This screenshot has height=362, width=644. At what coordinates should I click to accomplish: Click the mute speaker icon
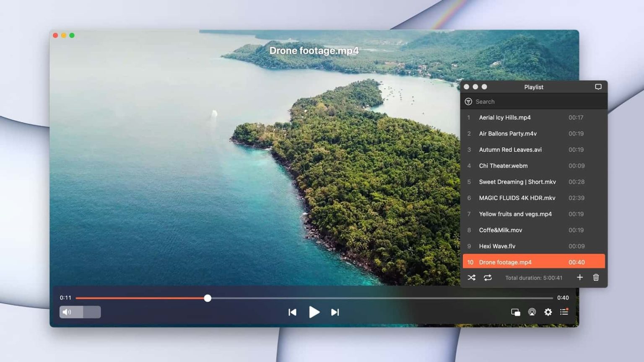point(67,312)
